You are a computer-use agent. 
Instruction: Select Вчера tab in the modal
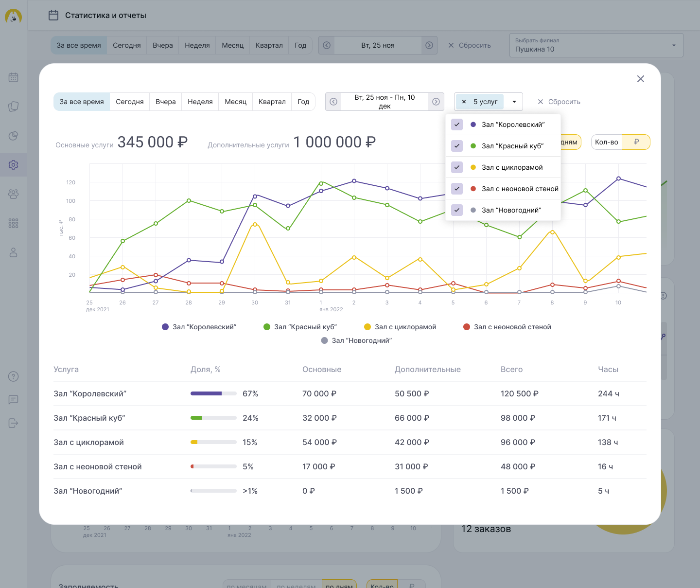(166, 102)
